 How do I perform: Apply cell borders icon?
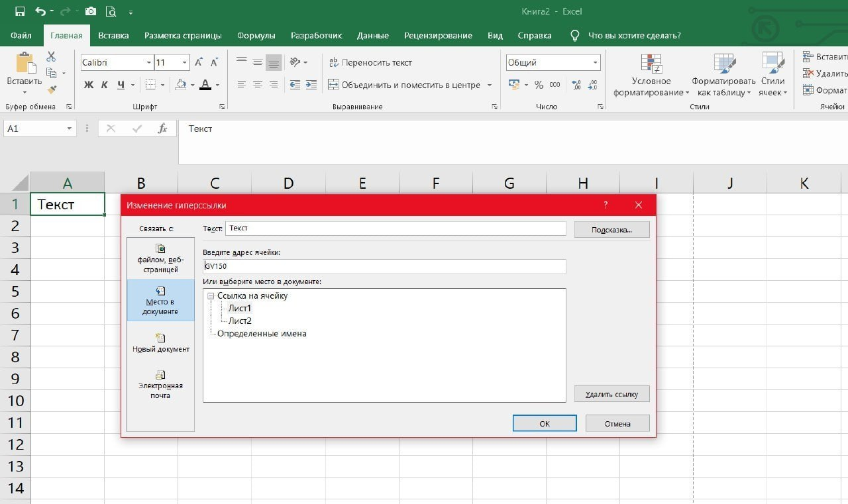(150, 85)
